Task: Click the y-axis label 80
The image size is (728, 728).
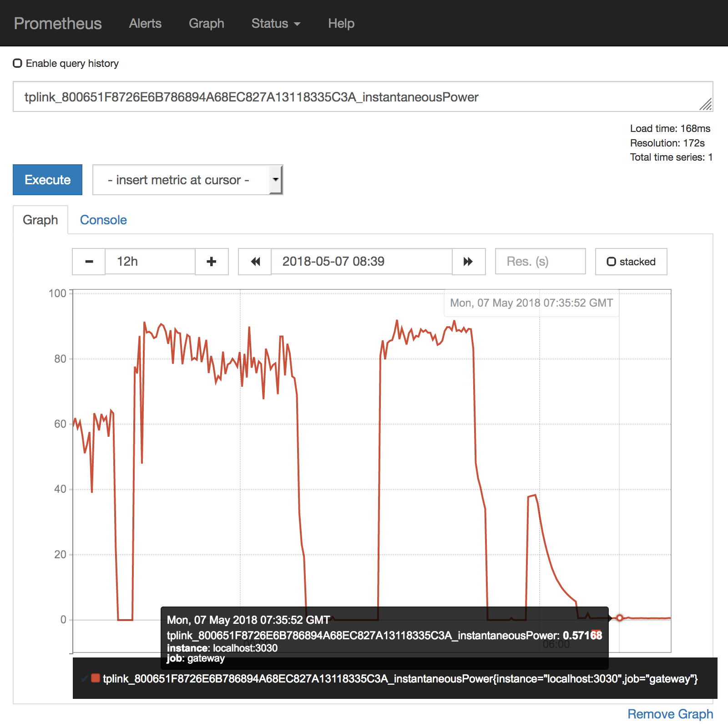Action: [x=61, y=359]
